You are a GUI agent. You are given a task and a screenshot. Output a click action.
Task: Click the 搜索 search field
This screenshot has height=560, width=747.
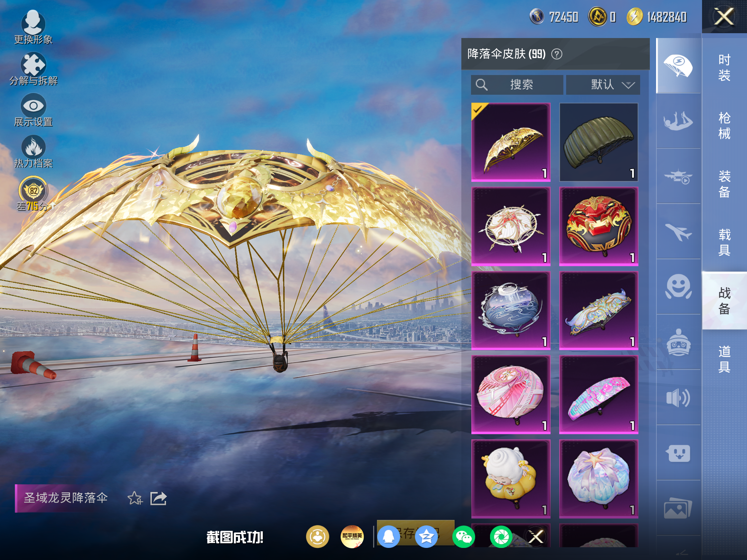[x=517, y=85]
